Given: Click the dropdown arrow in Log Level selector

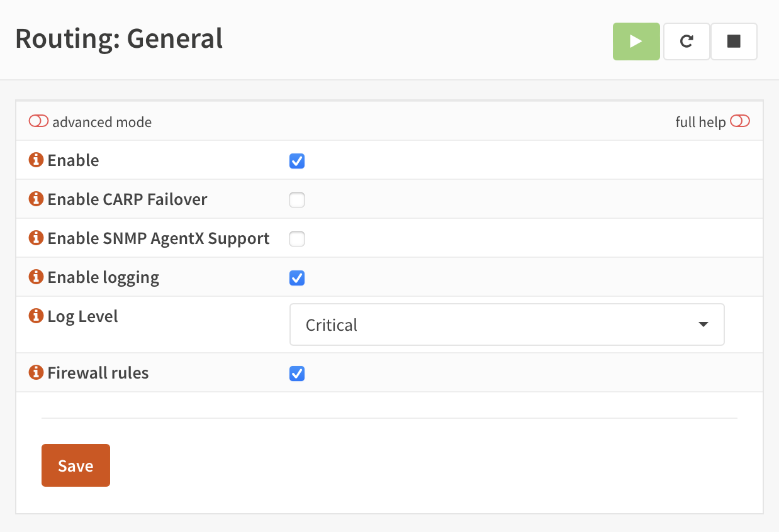Looking at the screenshot, I should tap(703, 324).
